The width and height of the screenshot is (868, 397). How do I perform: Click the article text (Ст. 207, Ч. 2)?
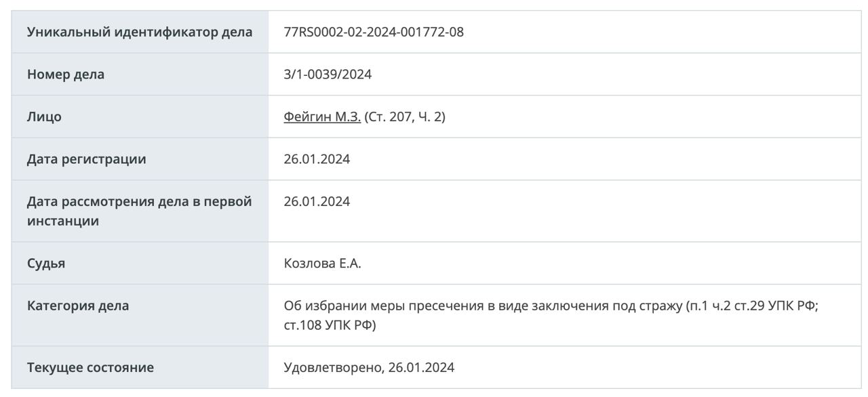click(x=405, y=117)
